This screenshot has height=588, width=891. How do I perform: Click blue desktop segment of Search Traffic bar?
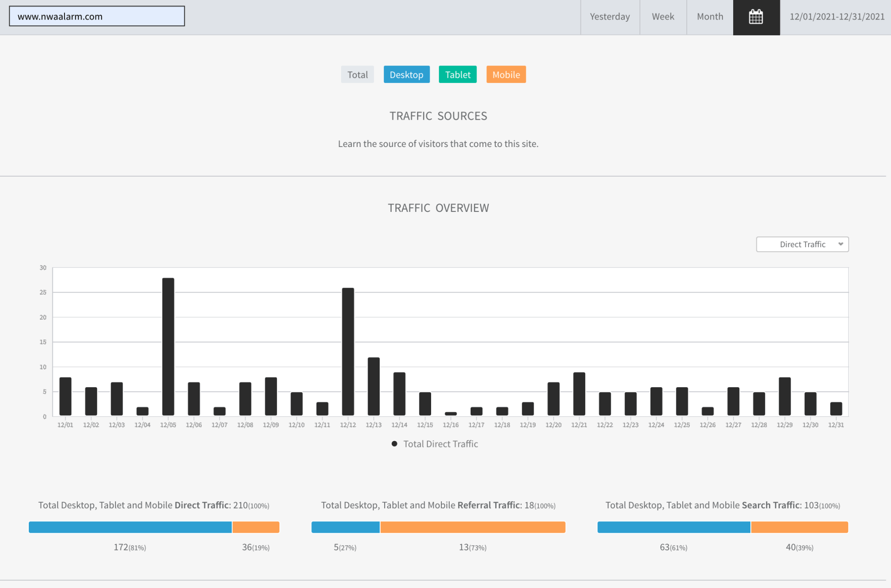pyautogui.click(x=673, y=527)
